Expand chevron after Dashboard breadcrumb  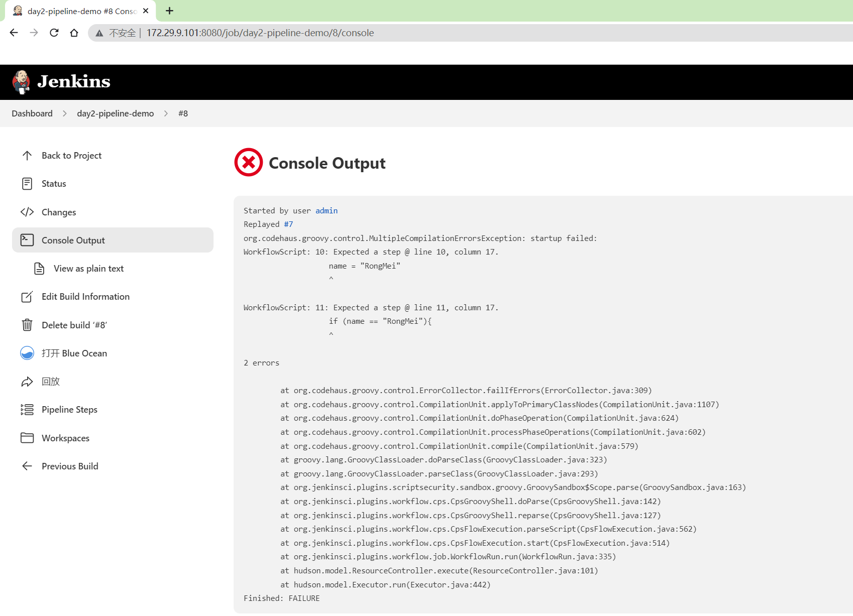click(x=65, y=113)
